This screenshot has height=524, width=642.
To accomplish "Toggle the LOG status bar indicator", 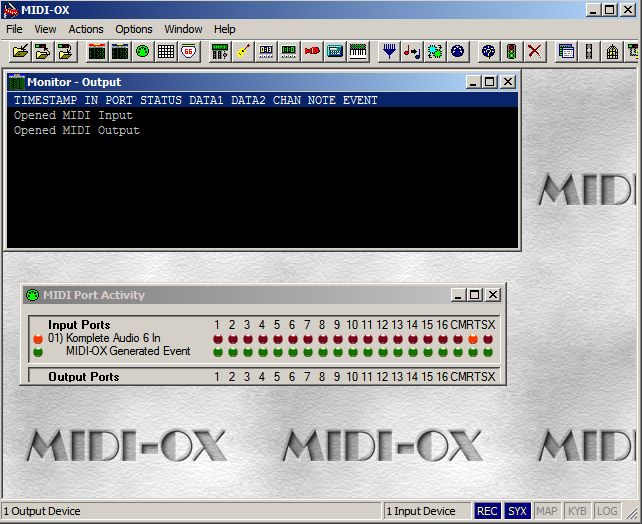I will (x=607, y=511).
